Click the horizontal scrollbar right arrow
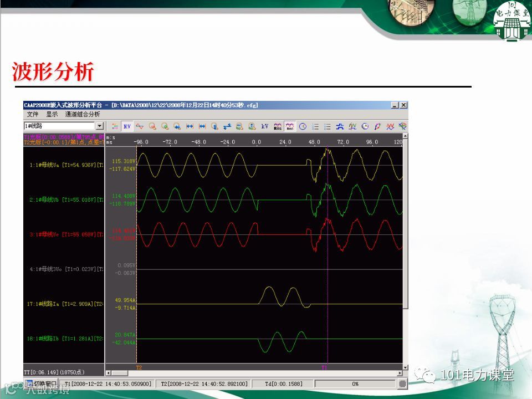The width and height of the screenshot is (532, 399). click(x=400, y=373)
